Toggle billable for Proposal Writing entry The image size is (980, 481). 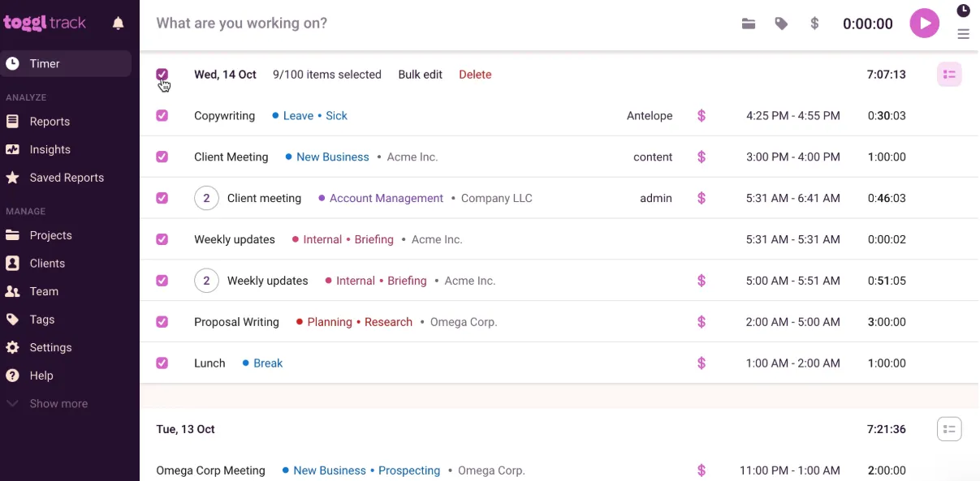(702, 323)
